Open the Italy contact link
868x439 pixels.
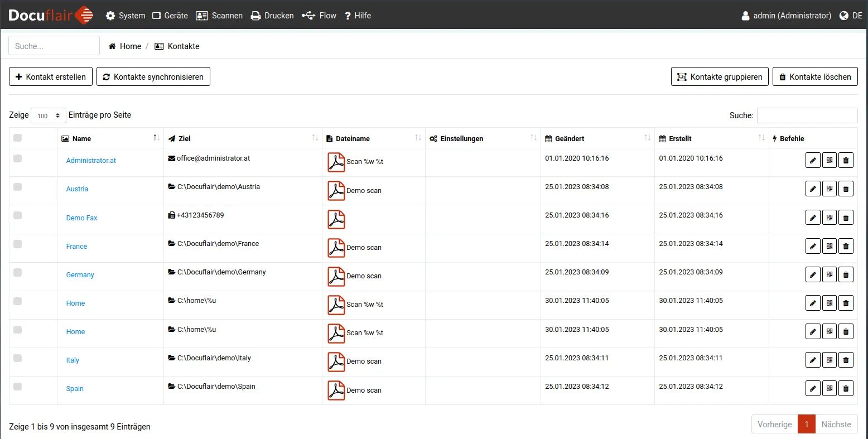[73, 360]
